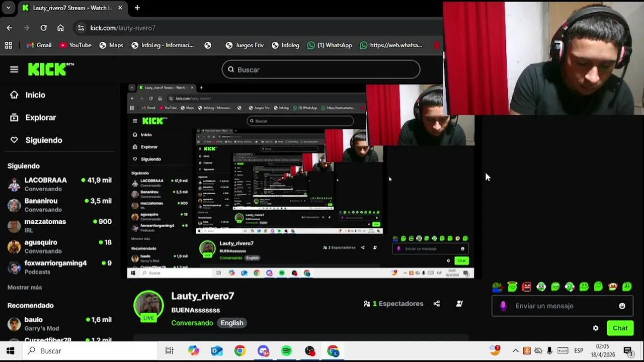Click Chrome home button
Screen dimensions: 644x362
(60, 28)
